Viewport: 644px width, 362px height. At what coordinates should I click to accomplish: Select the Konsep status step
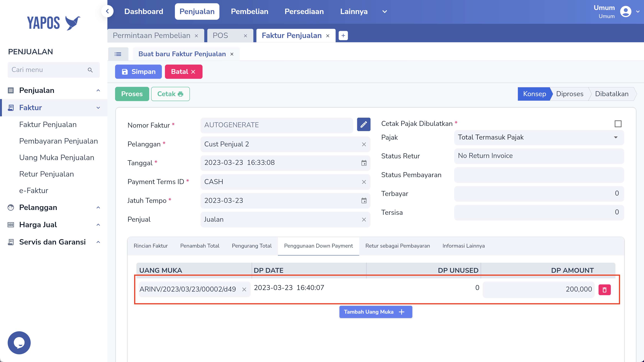[x=534, y=94]
